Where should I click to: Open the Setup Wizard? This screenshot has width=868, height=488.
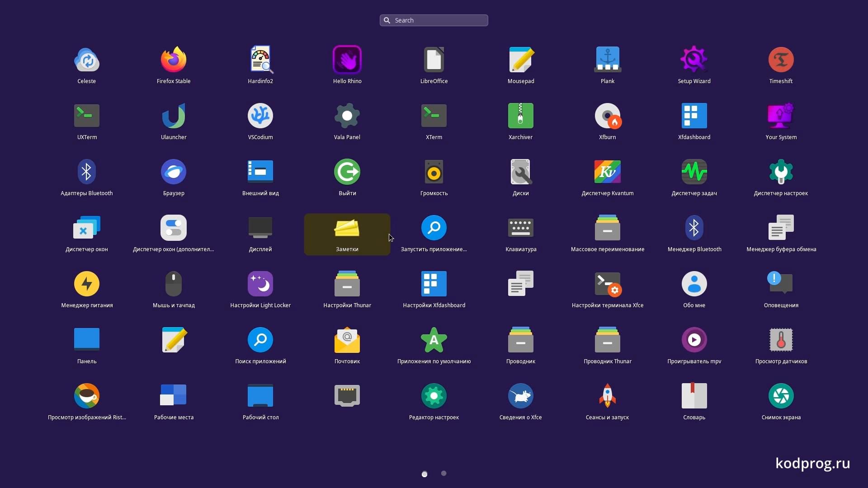694,60
